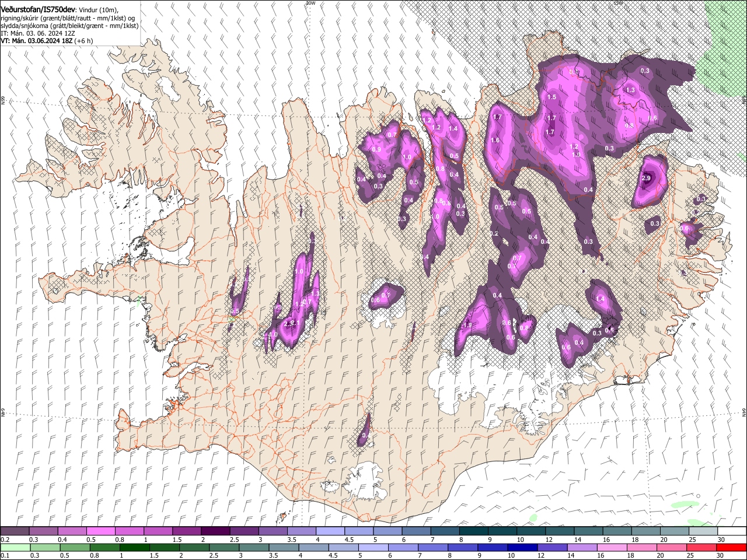
Task: Pick the lower legend swatch starting at 25
Action: (701, 547)
